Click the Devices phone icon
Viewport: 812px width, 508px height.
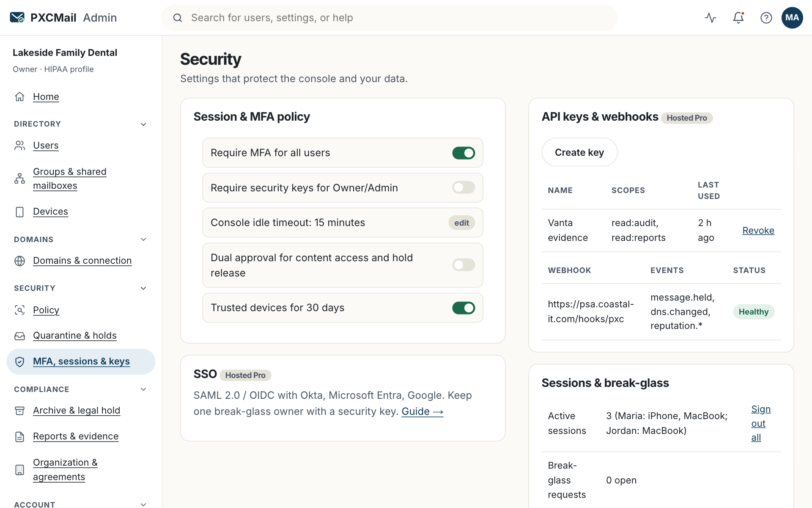pos(20,212)
